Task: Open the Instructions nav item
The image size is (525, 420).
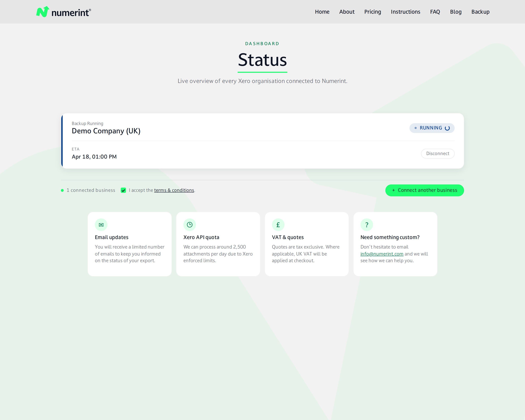Action: pyautogui.click(x=405, y=12)
